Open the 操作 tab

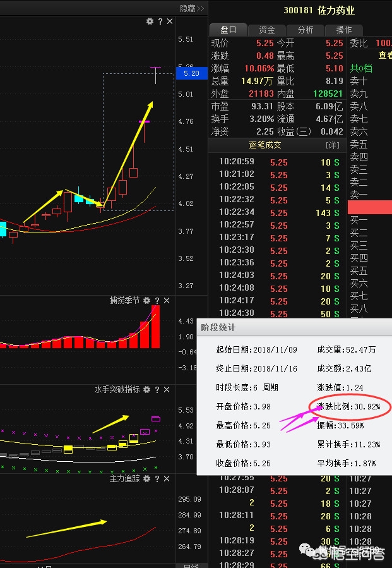[344, 30]
